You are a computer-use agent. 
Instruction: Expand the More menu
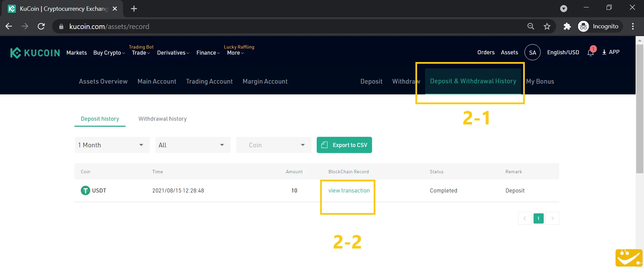[x=235, y=53]
